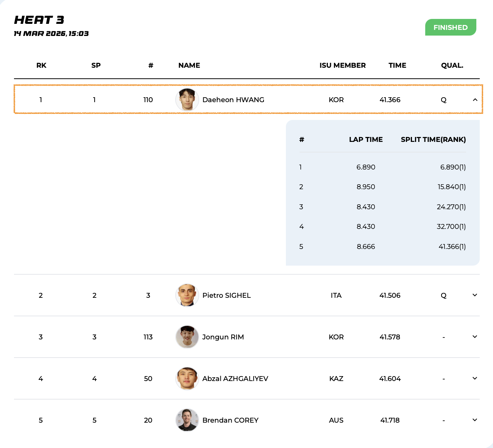Collapse Daeheon HWANG's lap details chevron
This screenshot has width=493, height=448.
pyautogui.click(x=475, y=100)
